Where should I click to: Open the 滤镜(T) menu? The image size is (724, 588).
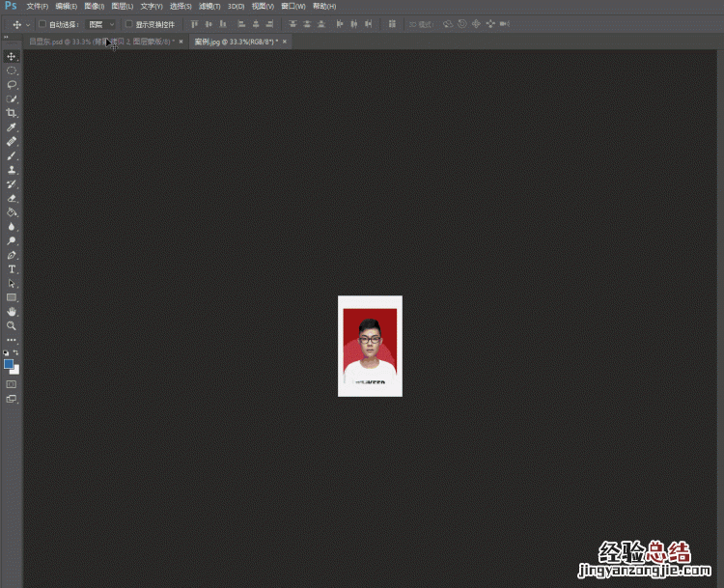pyautogui.click(x=209, y=7)
